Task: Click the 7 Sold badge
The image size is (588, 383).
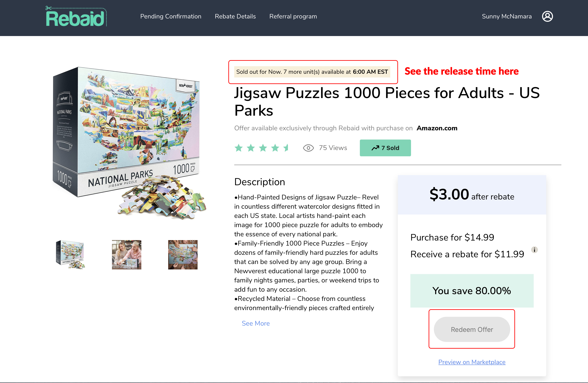Action: 385,148
